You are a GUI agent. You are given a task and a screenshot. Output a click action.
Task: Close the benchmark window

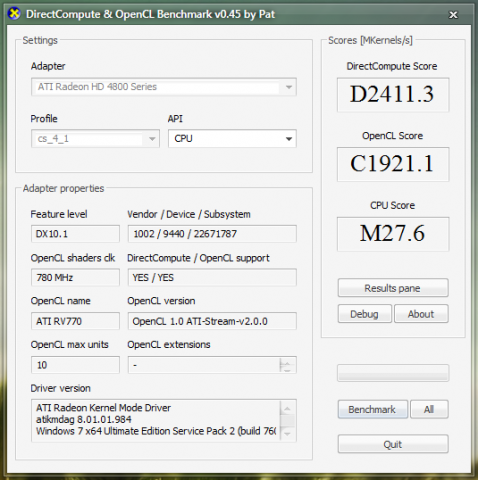pos(453,15)
